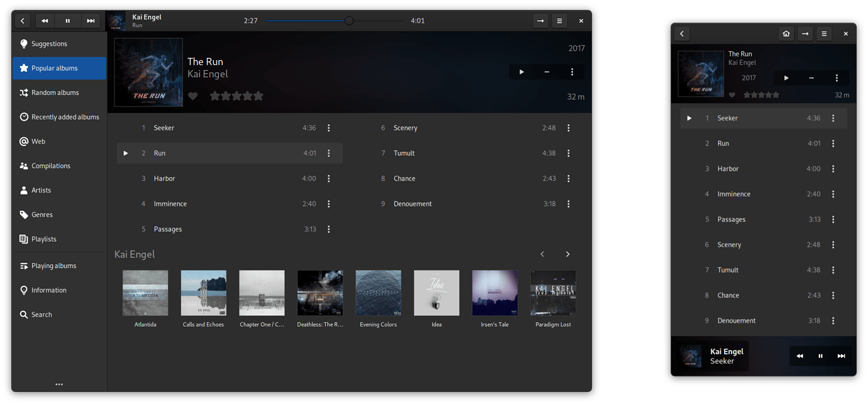Screen dimensions: 868x404
Task: Select the Harbor track in main list
Action: [164, 179]
